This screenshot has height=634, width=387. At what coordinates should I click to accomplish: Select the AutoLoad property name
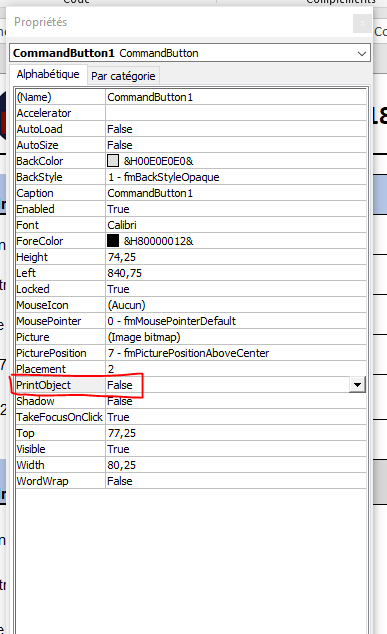point(39,129)
